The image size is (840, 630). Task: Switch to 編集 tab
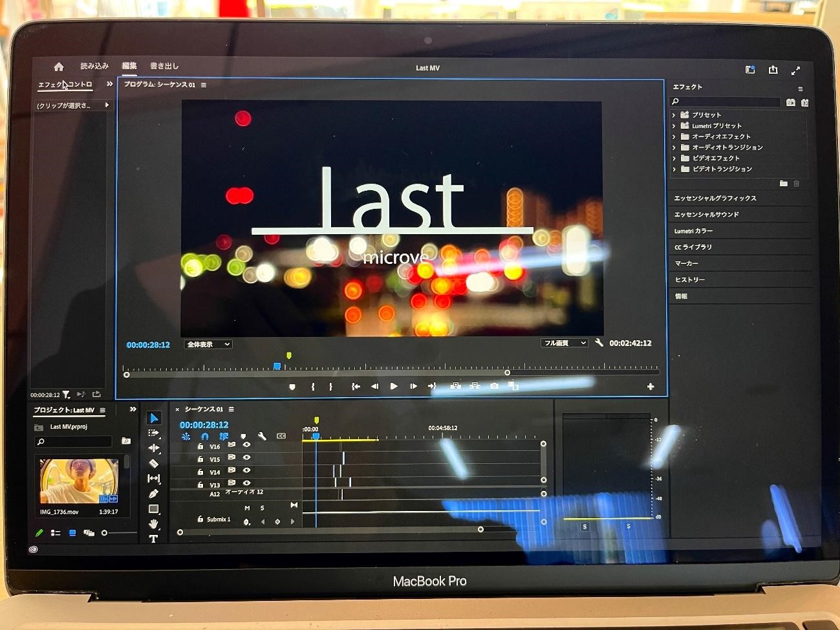[x=129, y=66]
